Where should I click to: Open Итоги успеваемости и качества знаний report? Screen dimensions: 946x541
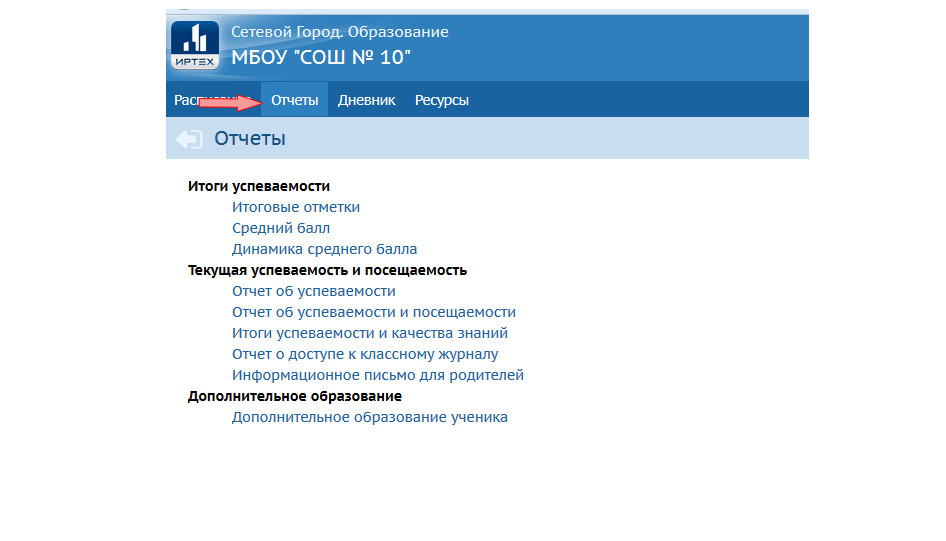[x=369, y=333]
